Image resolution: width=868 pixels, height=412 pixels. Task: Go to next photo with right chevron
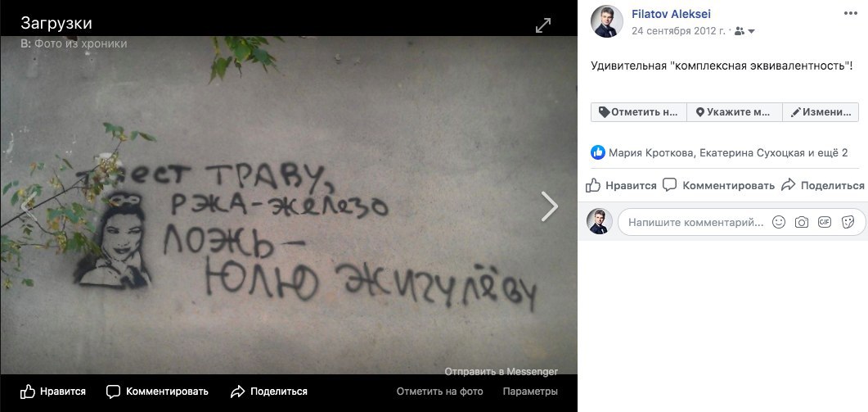(x=549, y=206)
